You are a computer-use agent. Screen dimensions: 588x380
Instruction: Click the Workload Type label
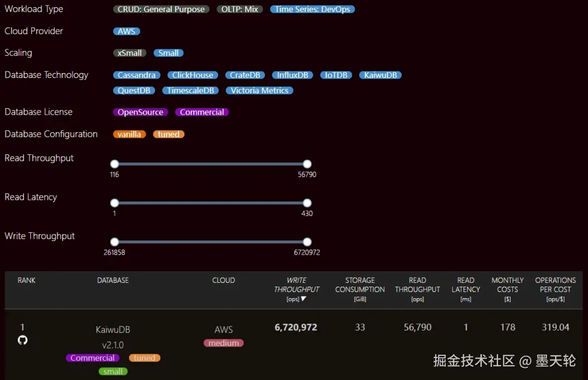click(x=34, y=9)
